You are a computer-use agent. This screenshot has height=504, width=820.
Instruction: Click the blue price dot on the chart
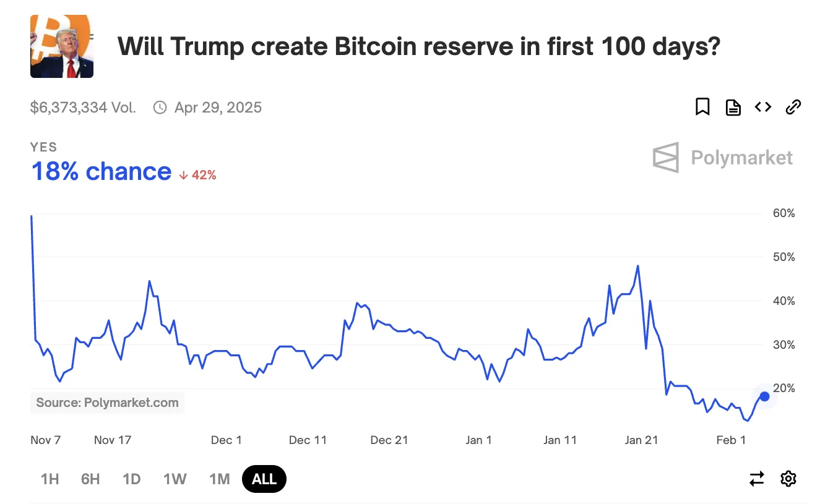(764, 396)
